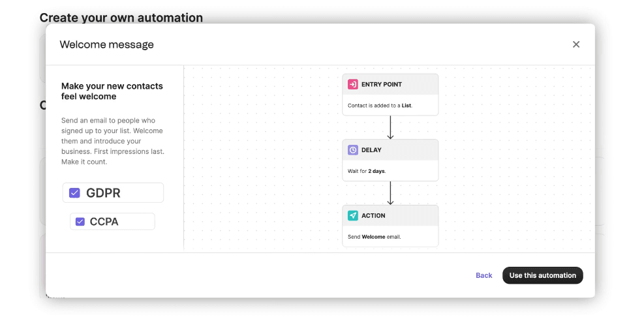The height and width of the screenshot is (319, 644).
Task: Select the DELAY step header
Action: (371, 150)
